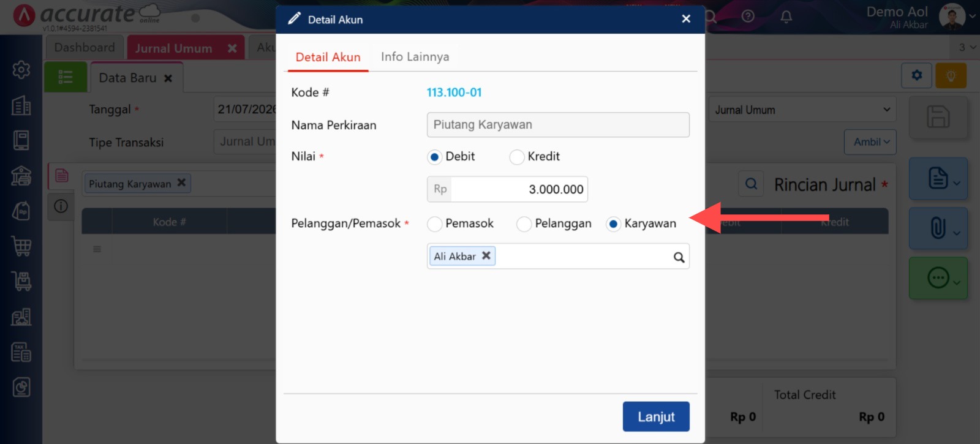
Task: Remove the Piutang Karyawan tag
Action: pyautogui.click(x=181, y=182)
